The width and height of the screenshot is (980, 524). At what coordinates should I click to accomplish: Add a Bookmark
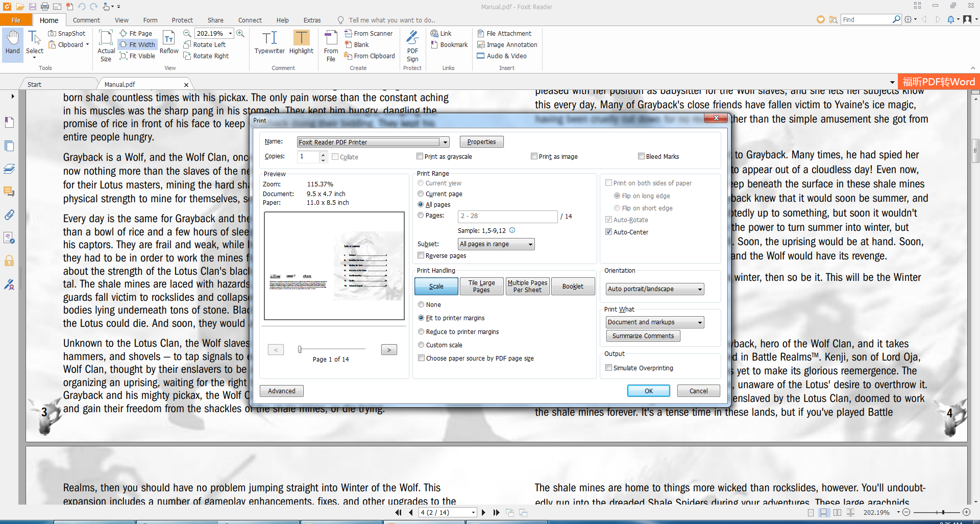(x=449, y=44)
